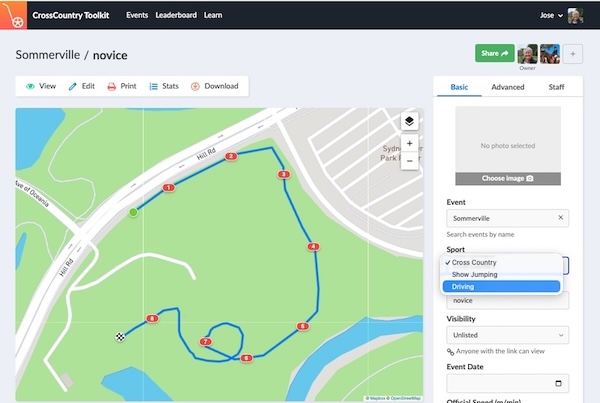Open the map layers selector icon
Image resolution: width=600 pixels, height=403 pixels.
point(409,121)
